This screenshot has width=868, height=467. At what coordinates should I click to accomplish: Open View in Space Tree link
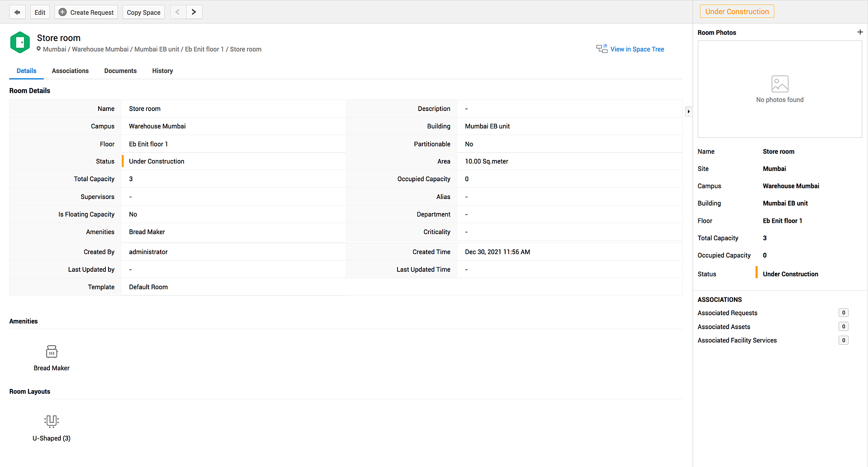point(637,49)
